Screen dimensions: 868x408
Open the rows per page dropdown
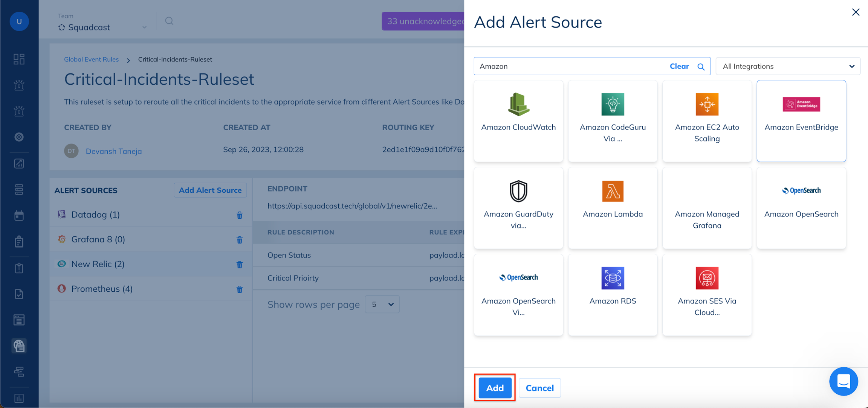382,304
